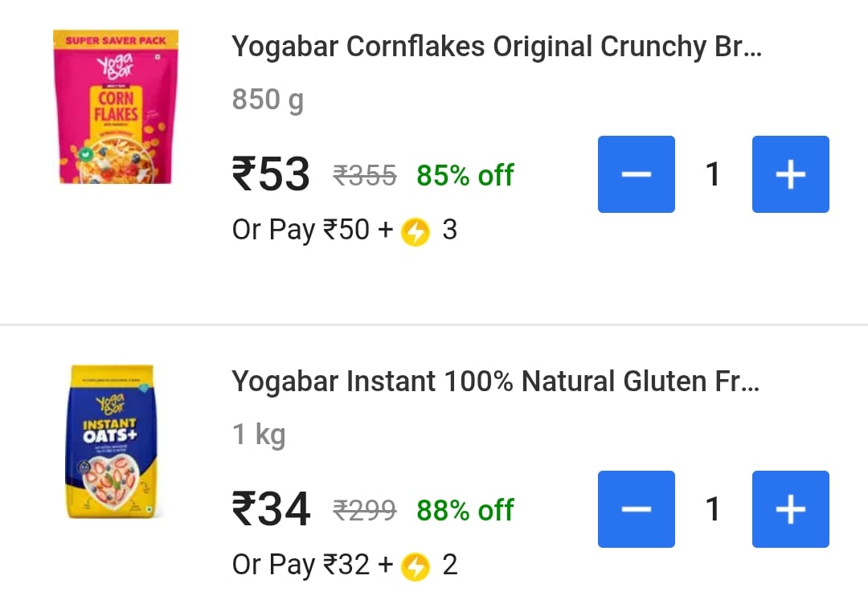This screenshot has height=596, width=868.
Task: Increase Yogabar Cornflakes quantity with plus button
Action: coord(791,174)
